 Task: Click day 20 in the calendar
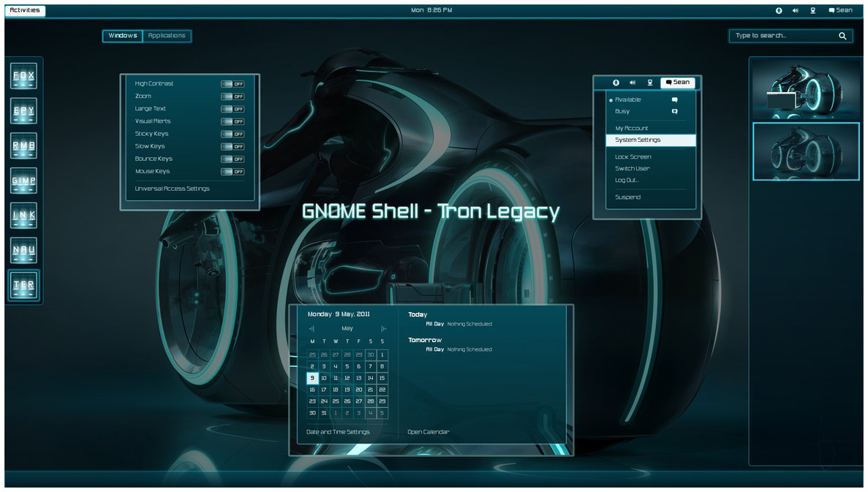pyautogui.click(x=359, y=390)
